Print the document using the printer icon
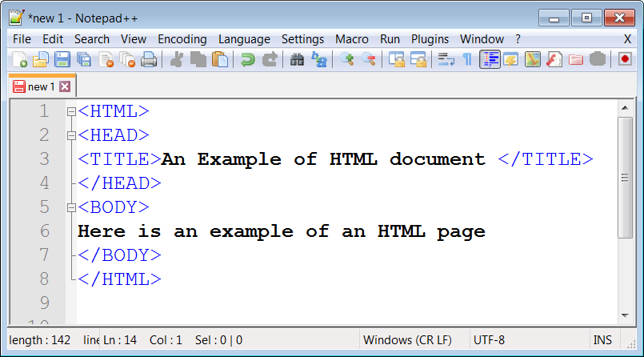This screenshot has height=357, width=644. (x=149, y=59)
